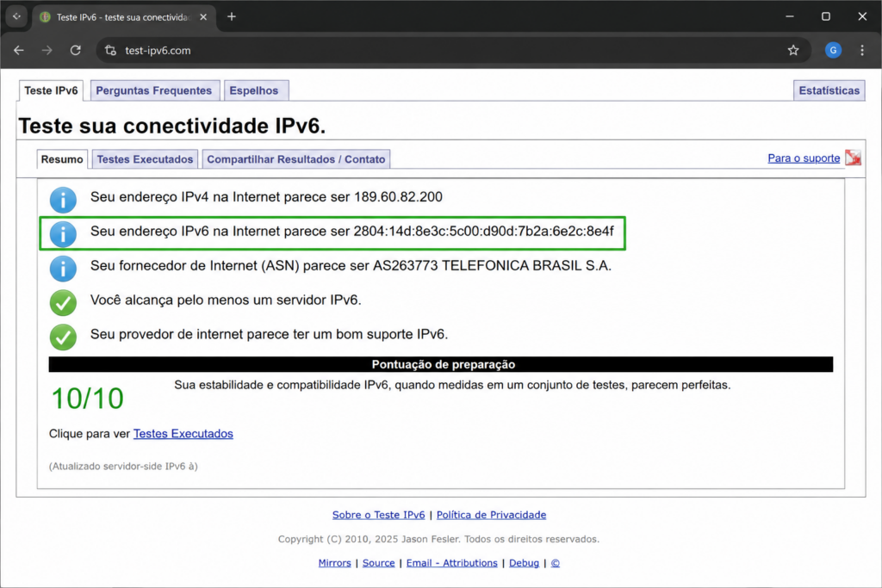Click the IPv4 address 189.60.82.200 text
Screen dimensions: 882x588
pyautogui.click(x=398, y=197)
